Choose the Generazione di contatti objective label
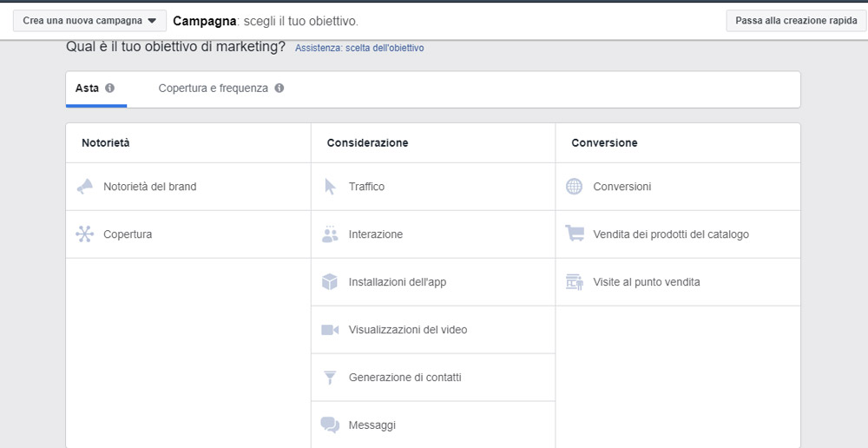The image size is (868, 448). [404, 378]
